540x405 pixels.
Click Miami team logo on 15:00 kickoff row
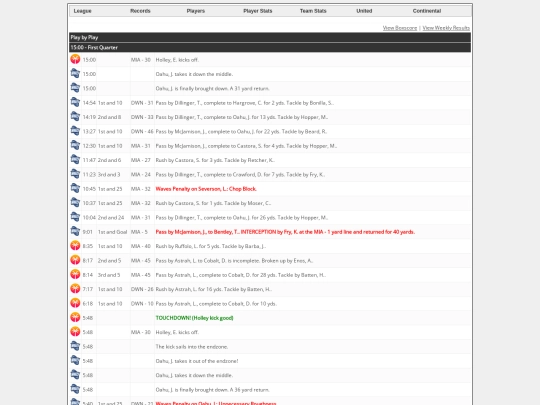pos(75,59)
